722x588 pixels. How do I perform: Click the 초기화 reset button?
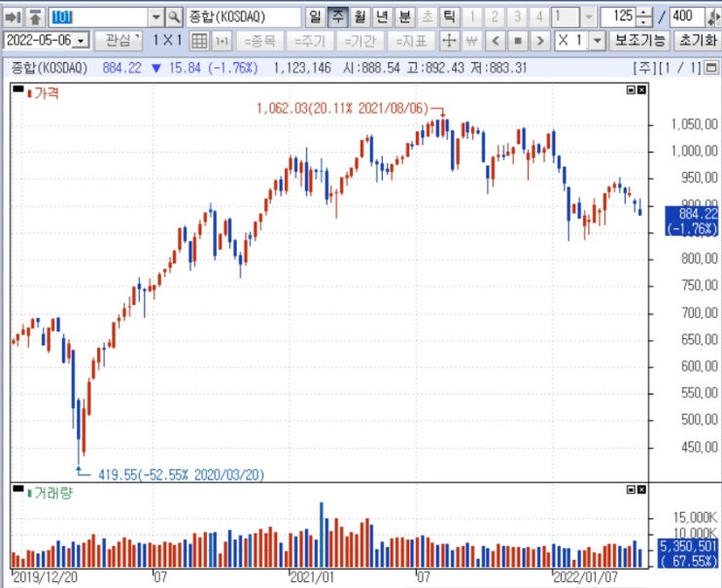pyautogui.click(x=698, y=41)
